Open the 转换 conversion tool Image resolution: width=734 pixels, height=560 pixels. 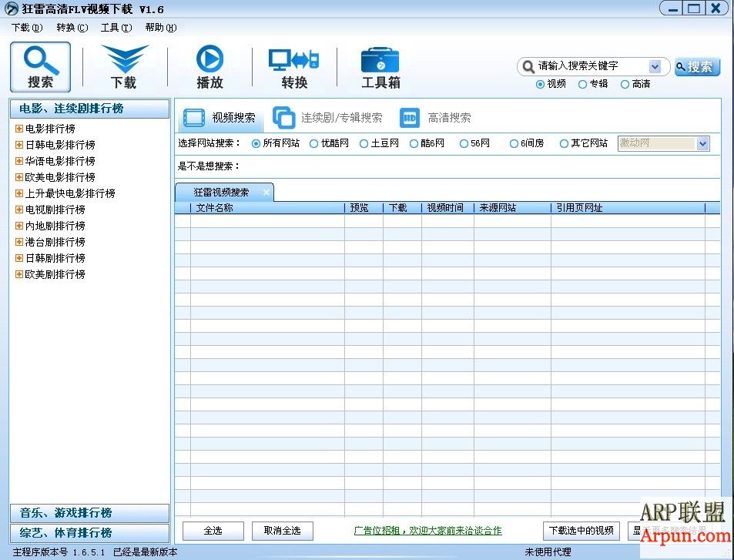point(293,67)
